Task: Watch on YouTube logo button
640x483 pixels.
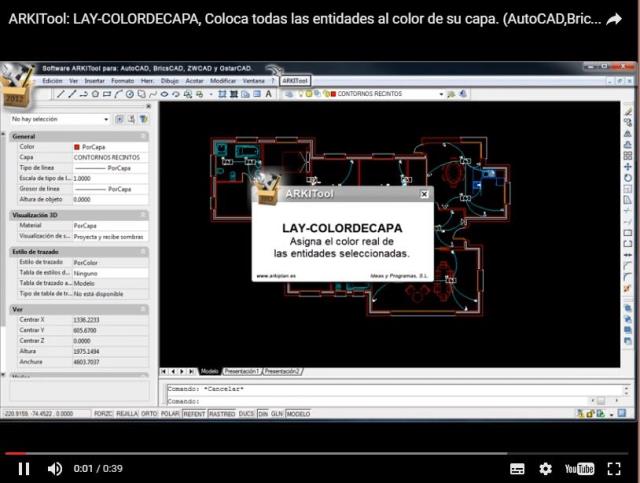Action: click(579, 469)
